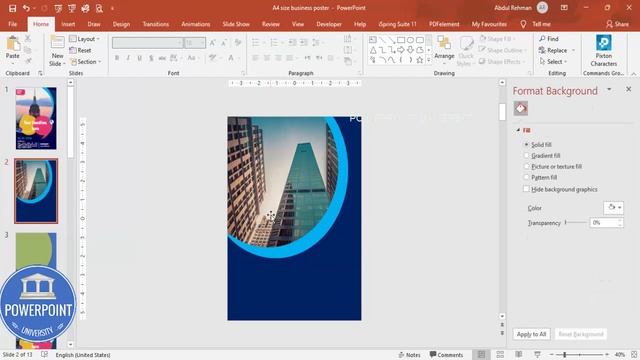The width and height of the screenshot is (640, 360).
Task: Click the English (United States) language indicator
Action: click(x=83, y=355)
